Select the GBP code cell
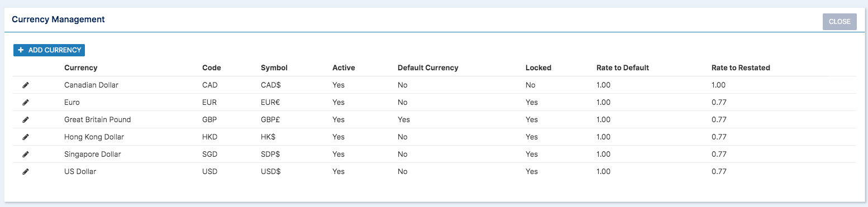868x207 pixels. 209,119
